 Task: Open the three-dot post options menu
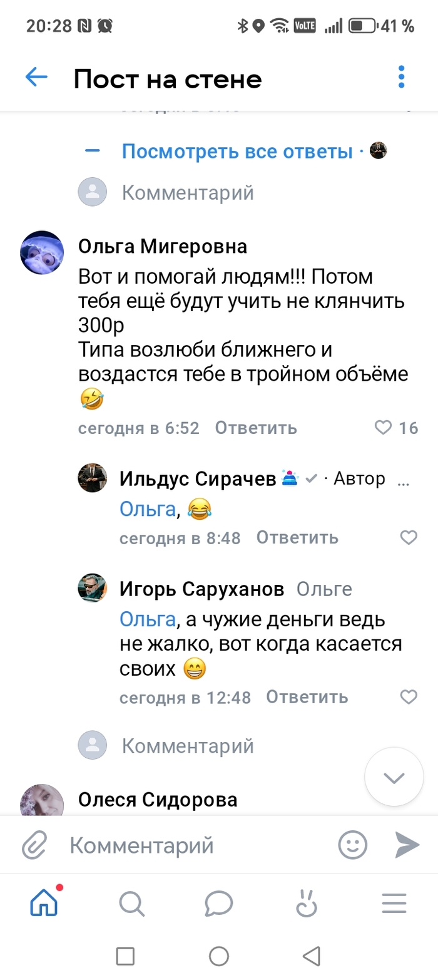402,78
